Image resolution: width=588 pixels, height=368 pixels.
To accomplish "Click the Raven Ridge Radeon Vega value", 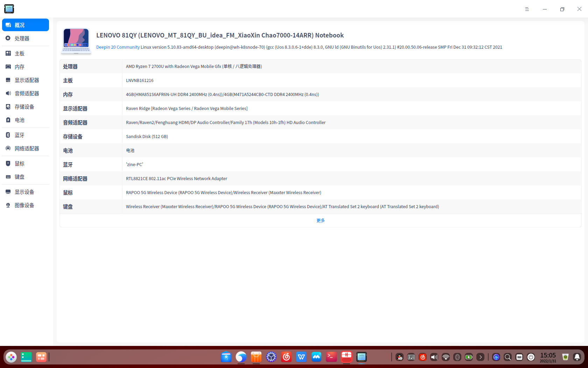I will click(x=187, y=108).
